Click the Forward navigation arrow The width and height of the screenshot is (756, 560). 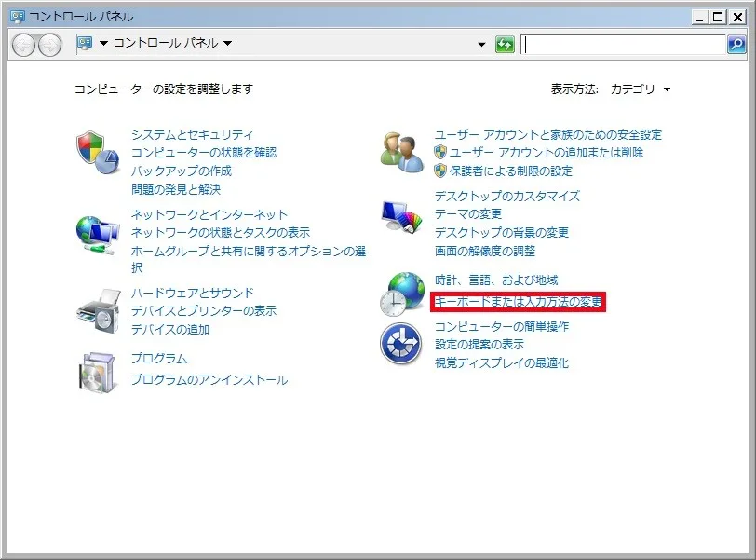(x=49, y=45)
